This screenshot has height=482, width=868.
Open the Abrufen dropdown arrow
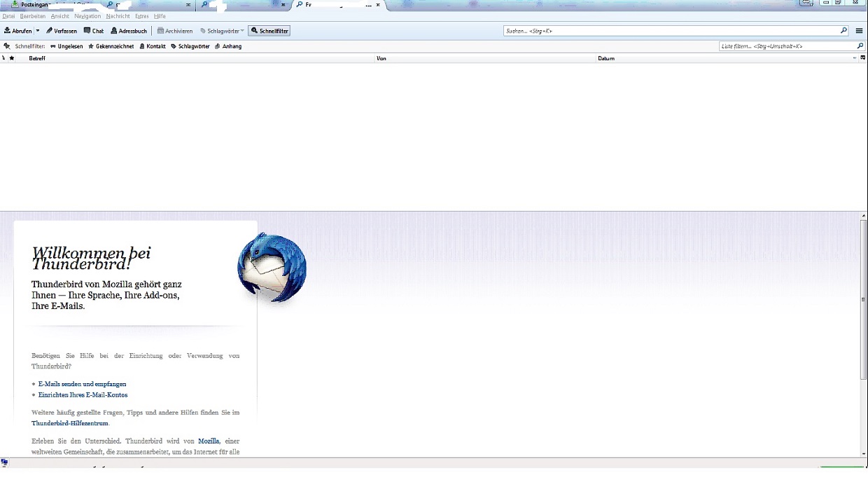click(38, 31)
